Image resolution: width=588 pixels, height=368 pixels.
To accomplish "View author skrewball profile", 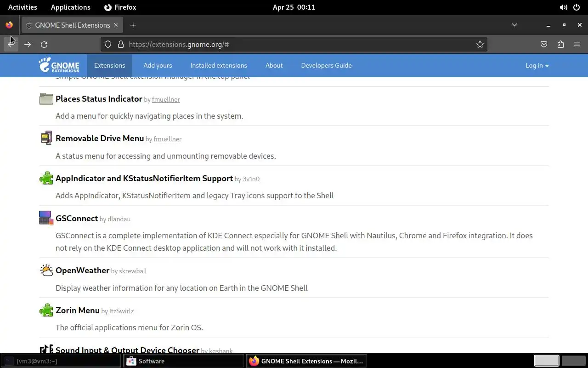I will [x=133, y=271].
